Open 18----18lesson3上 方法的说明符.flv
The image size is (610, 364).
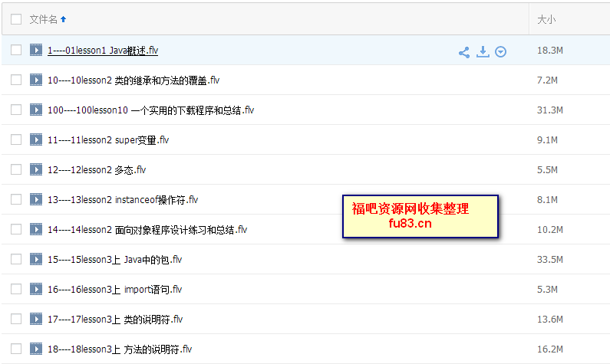click(120, 349)
